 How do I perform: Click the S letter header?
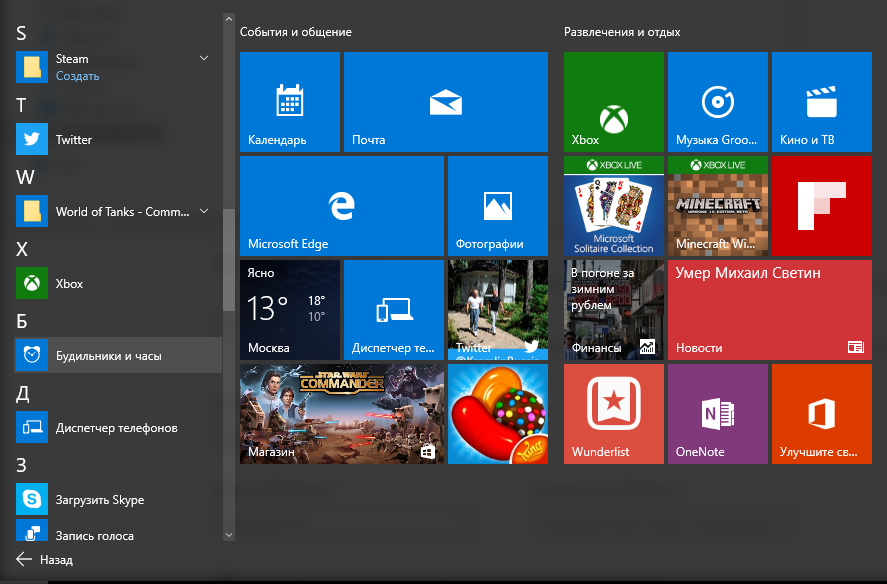21,33
